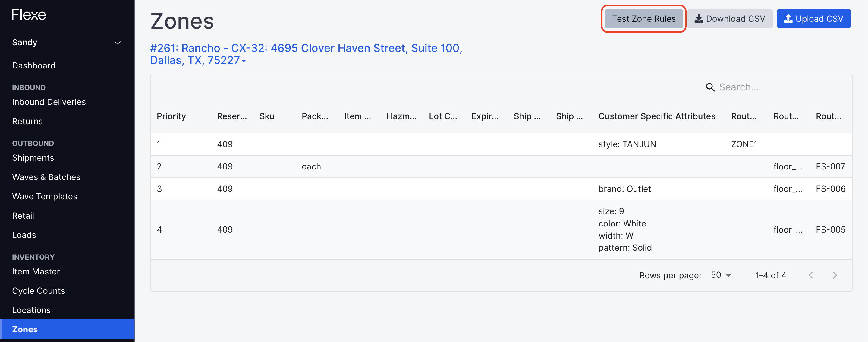Open Dashboard in sidebar

(34, 65)
